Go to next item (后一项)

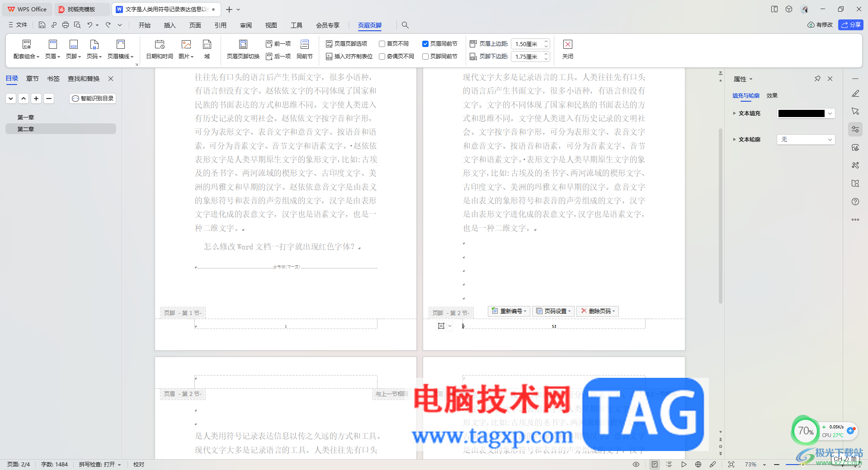tap(278, 56)
